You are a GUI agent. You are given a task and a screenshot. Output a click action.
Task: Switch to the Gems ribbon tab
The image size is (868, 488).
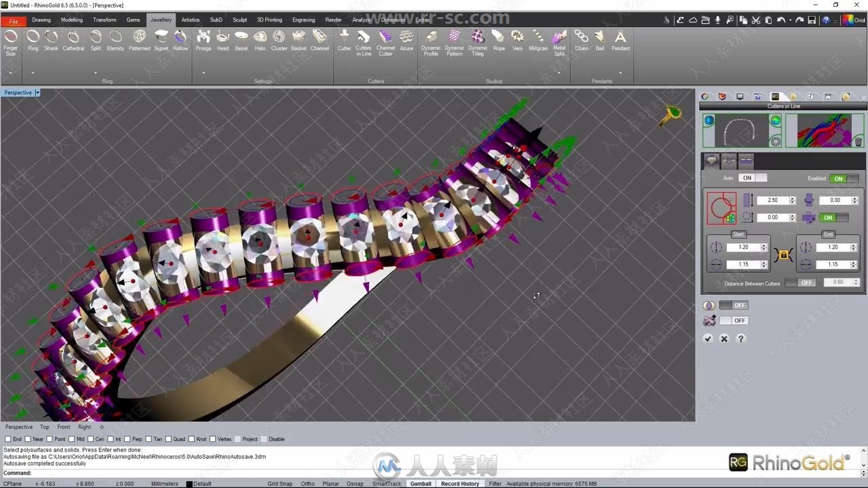point(133,20)
